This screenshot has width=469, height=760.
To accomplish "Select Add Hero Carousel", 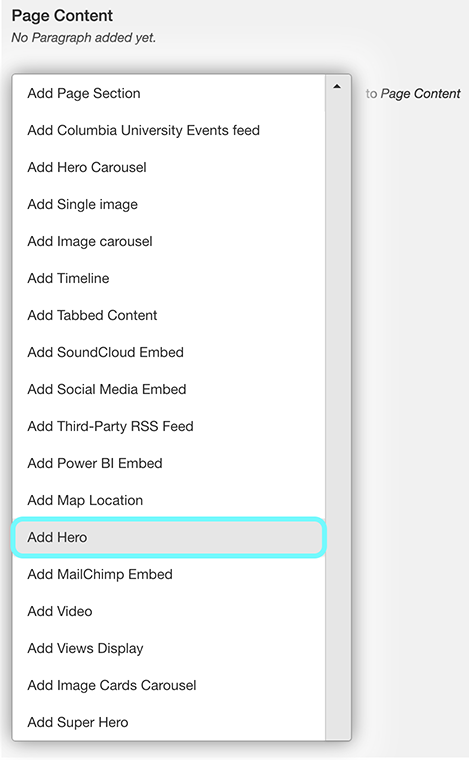I will point(169,167).
